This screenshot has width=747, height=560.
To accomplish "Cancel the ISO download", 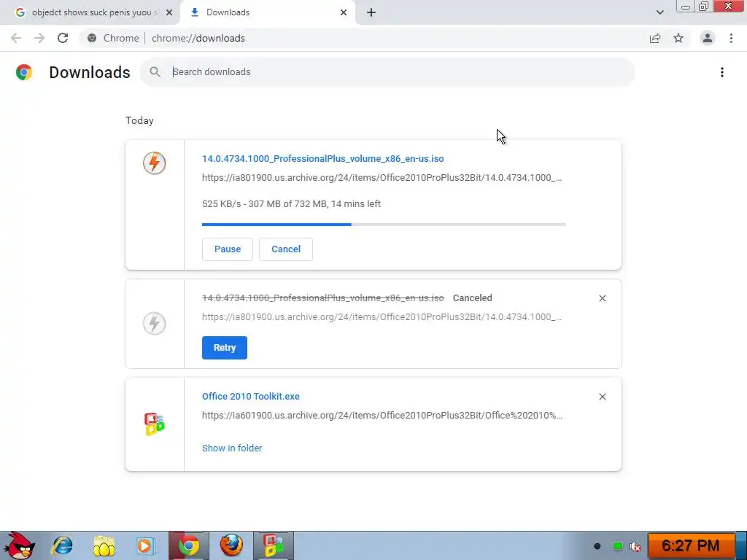I will [x=286, y=249].
